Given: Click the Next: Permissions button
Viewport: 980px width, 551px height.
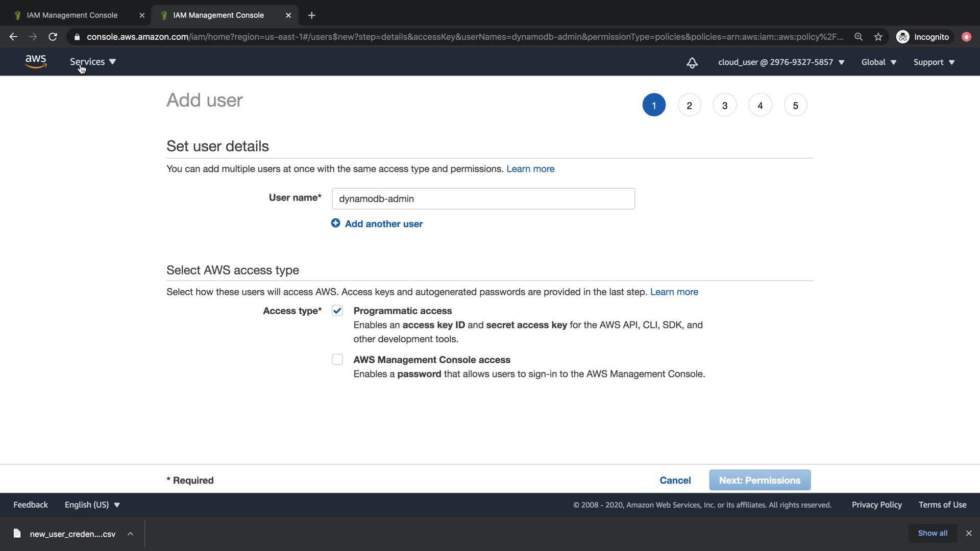Looking at the screenshot, I should [759, 480].
